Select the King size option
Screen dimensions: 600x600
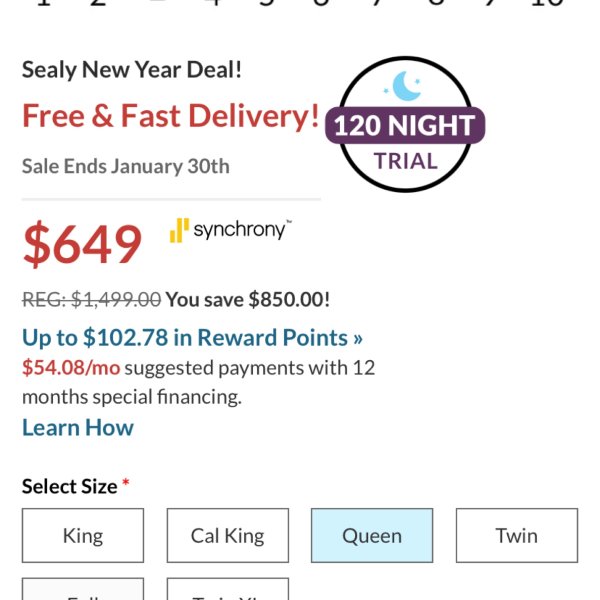83,535
